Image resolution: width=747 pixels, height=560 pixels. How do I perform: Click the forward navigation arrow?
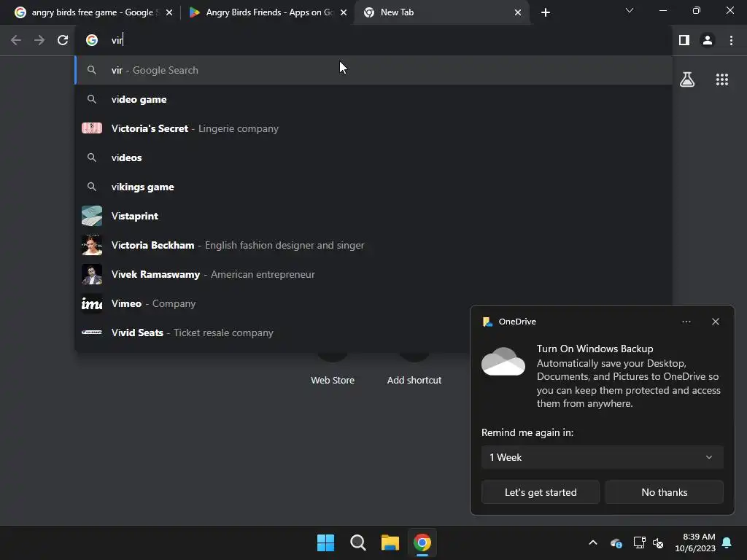click(39, 41)
